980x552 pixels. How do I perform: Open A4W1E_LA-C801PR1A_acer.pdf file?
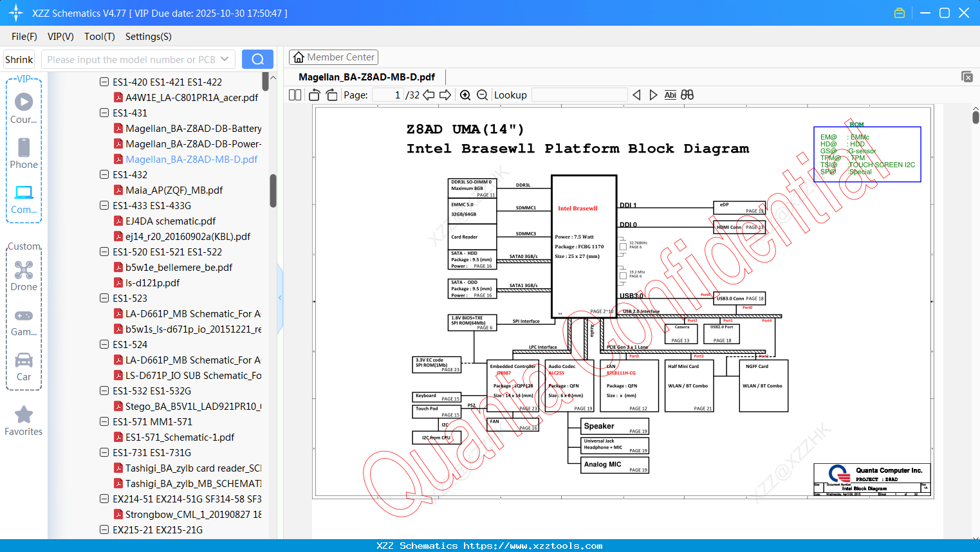[192, 97]
